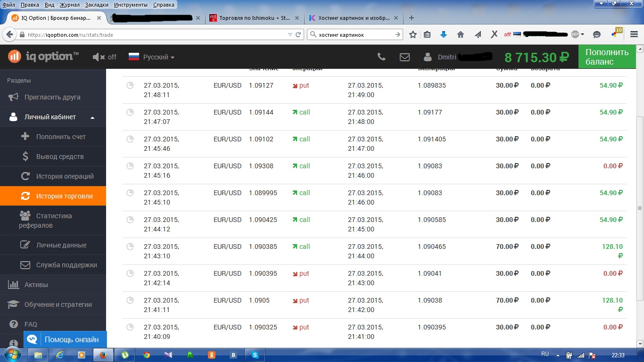Image resolution: width=644 pixels, height=362 pixels.
Task: Click the bookmark star icon
Action: (x=413, y=34)
